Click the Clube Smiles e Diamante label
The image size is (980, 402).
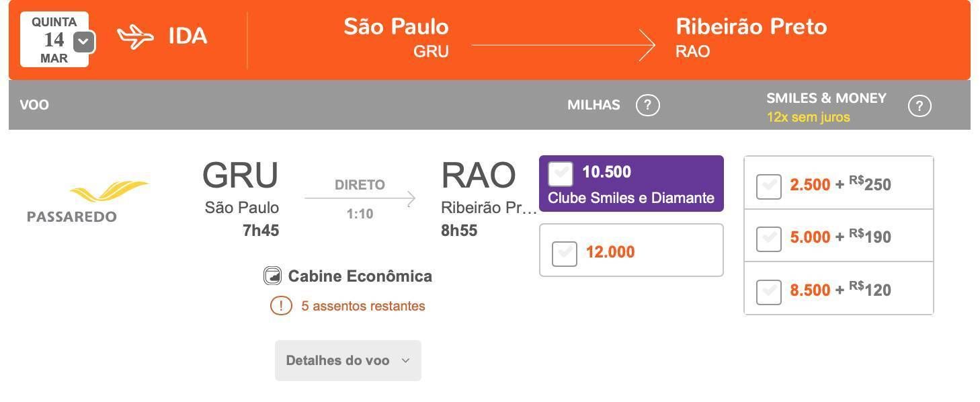[x=631, y=198]
